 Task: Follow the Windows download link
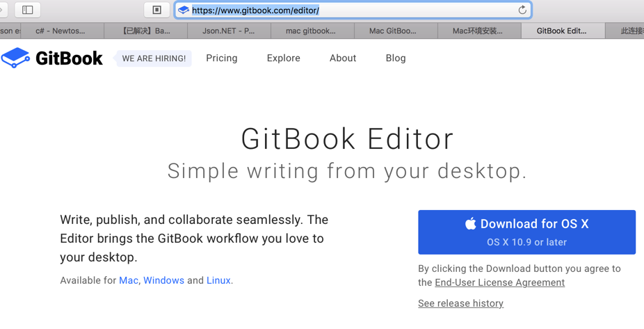coord(163,280)
